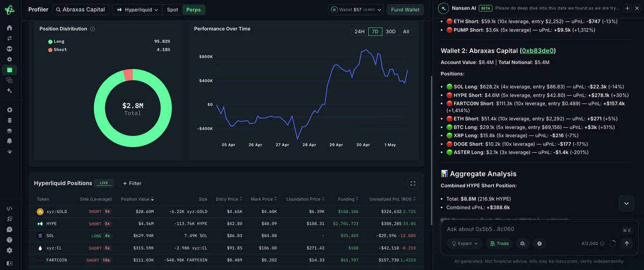
Task: Open the layers icon in the sidebar
Action: pos(10,131)
